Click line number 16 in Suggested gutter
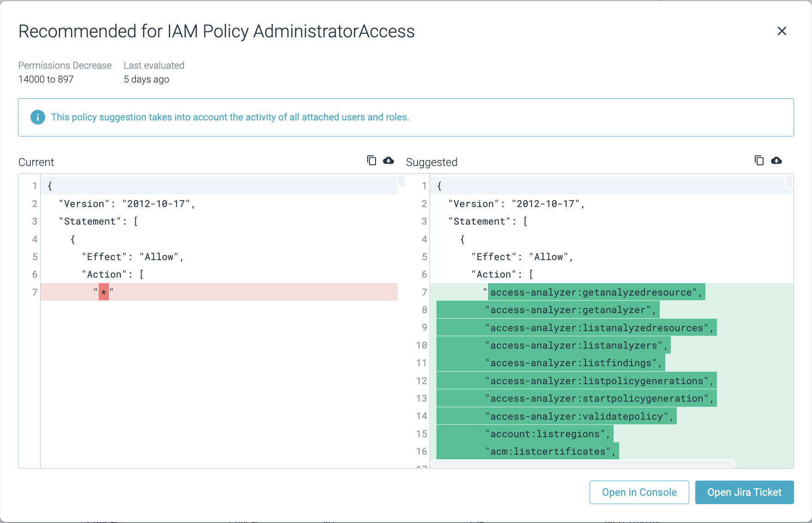812x523 pixels. (422, 451)
